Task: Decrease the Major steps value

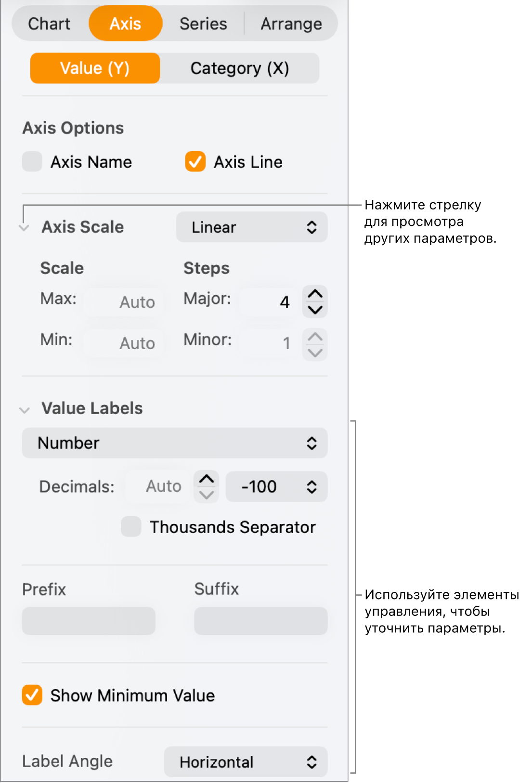Action: pyautogui.click(x=315, y=310)
